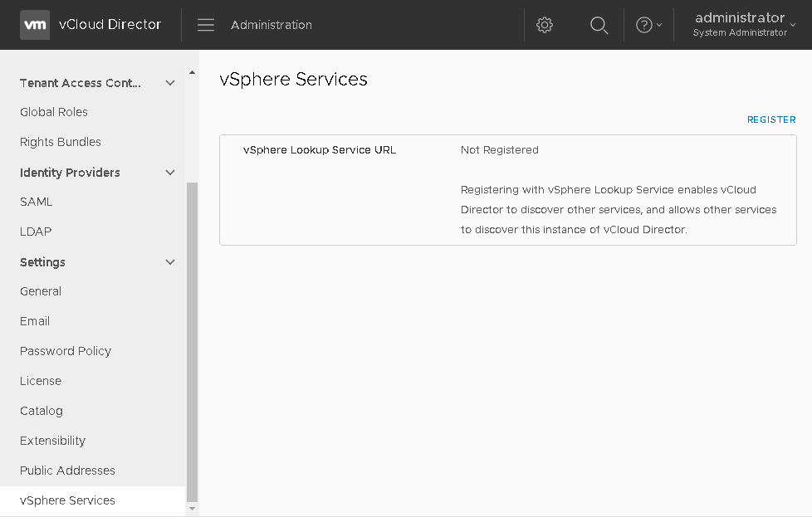Viewport: 812px width, 517px height.
Task: Click sidebar scrollbar down arrow
Action: (193, 508)
